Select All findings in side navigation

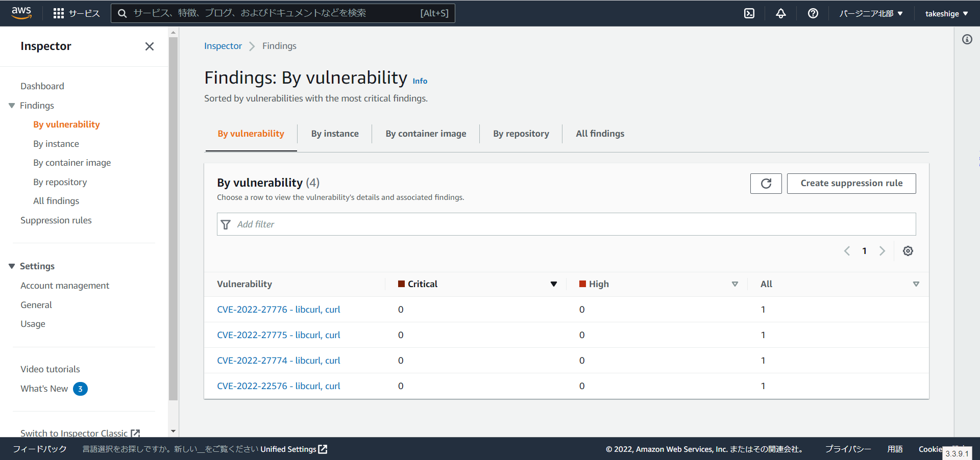[56, 201]
